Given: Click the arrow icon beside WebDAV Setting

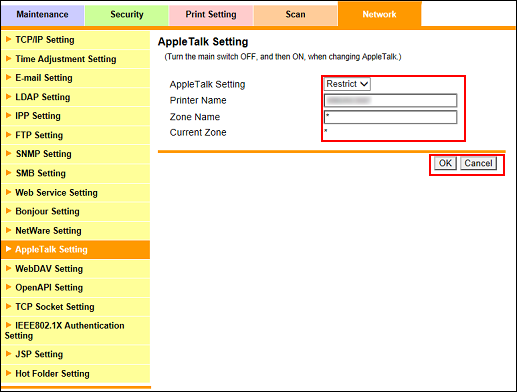Looking at the screenshot, I should (x=9, y=268).
